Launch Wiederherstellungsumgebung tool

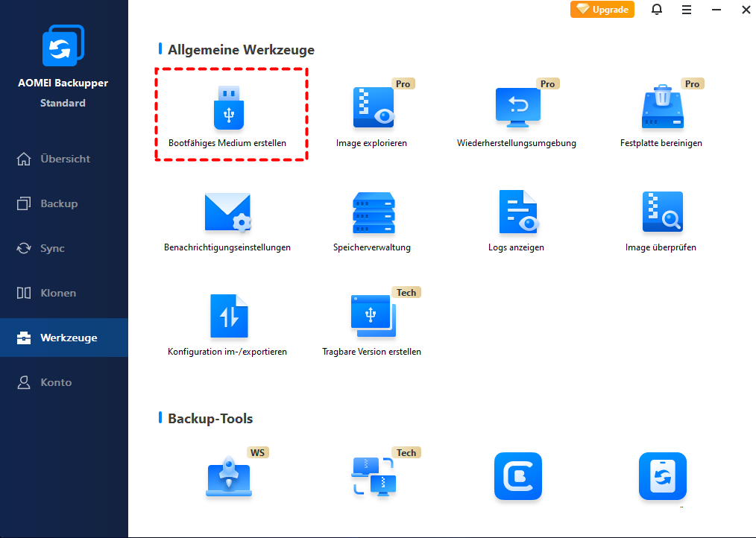click(517, 108)
